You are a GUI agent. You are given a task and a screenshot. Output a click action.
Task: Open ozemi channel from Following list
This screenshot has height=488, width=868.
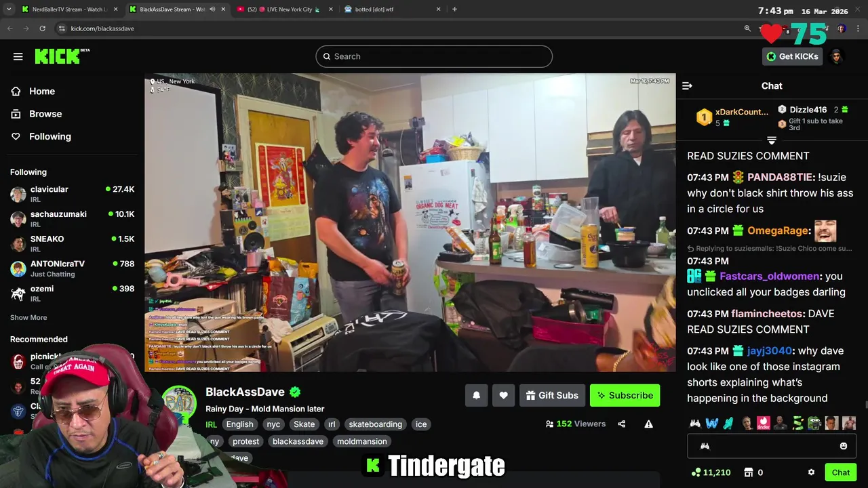pos(72,293)
